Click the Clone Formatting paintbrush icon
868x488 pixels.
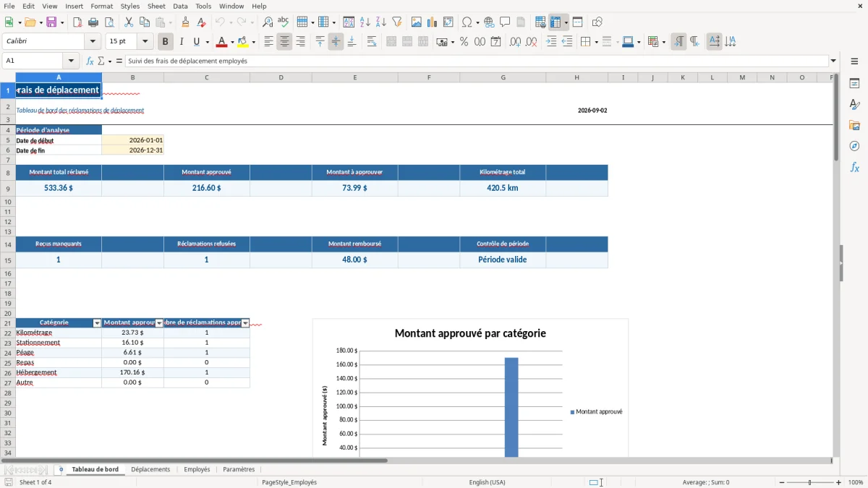tap(186, 22)
